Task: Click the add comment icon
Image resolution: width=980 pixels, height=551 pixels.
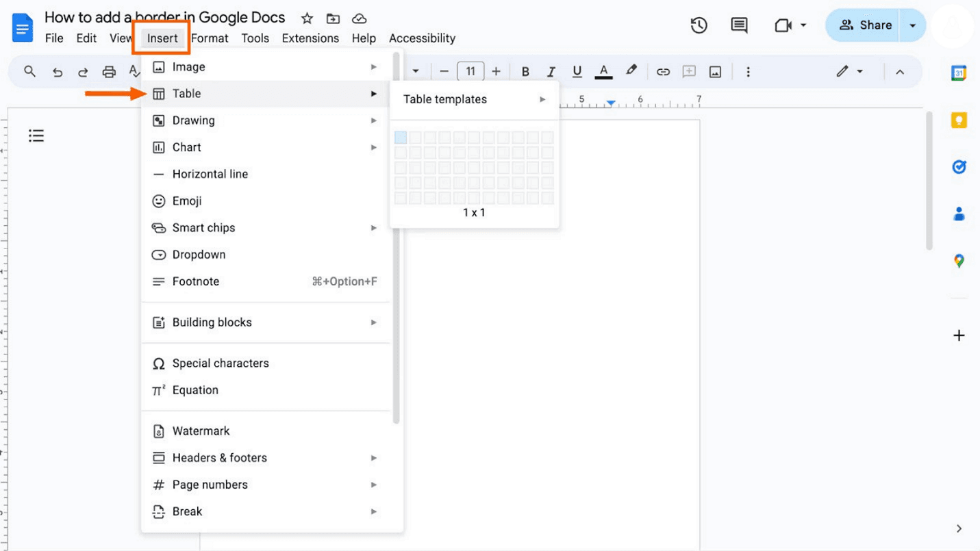Action: tap(689, 71)
